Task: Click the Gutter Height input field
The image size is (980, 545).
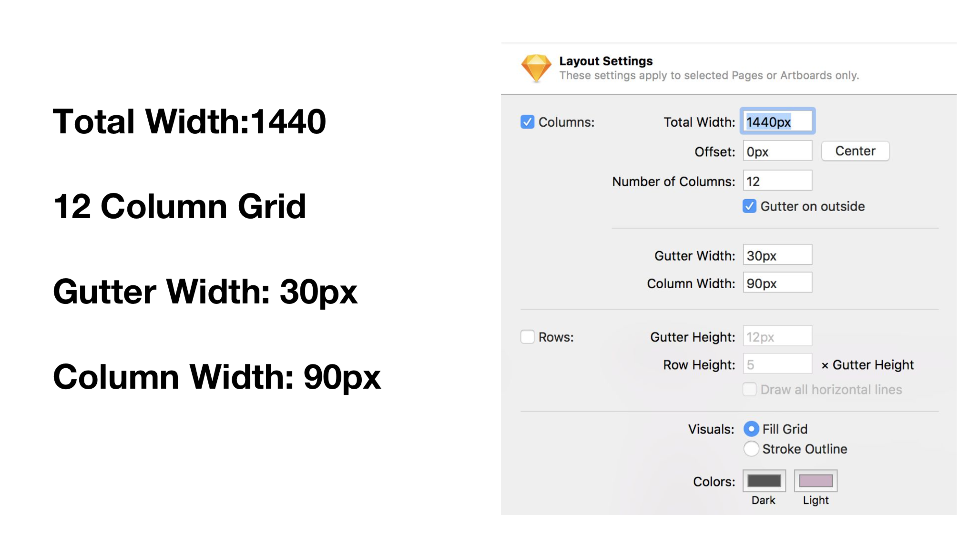Action: click(777, 337)
